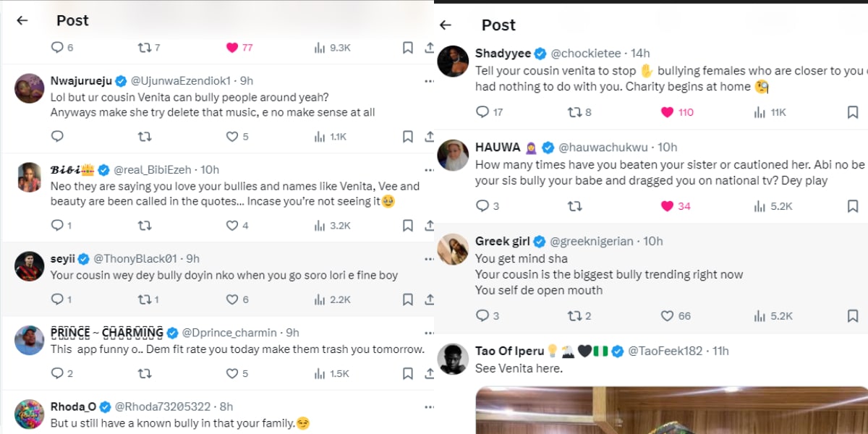
Task: Share seyii's post
Action: [429, 299]
